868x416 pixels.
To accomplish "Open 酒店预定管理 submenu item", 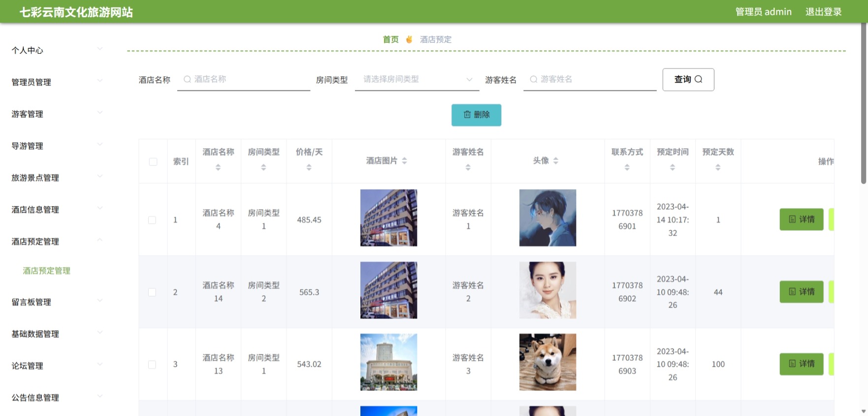I will 47,271.
